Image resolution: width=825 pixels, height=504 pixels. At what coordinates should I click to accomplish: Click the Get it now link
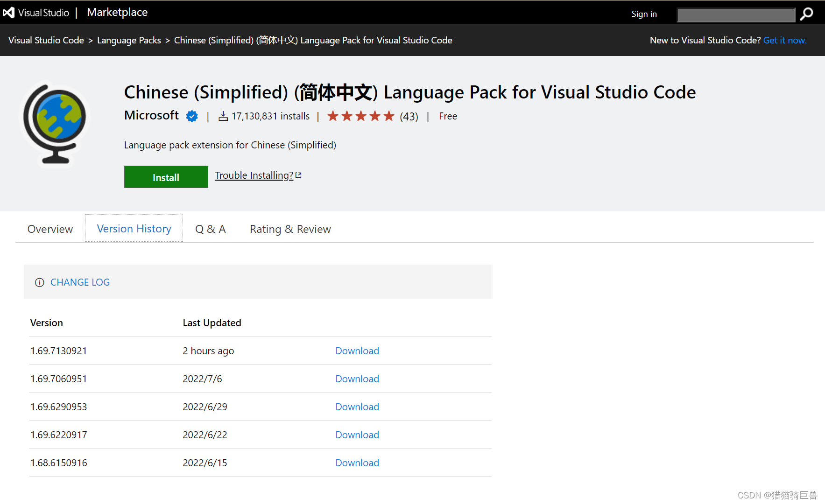tap(784, 40)
